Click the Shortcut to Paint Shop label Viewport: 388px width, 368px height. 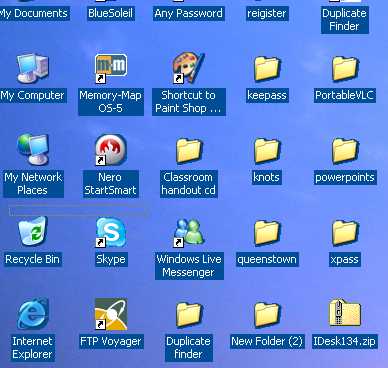click(188, 102)
